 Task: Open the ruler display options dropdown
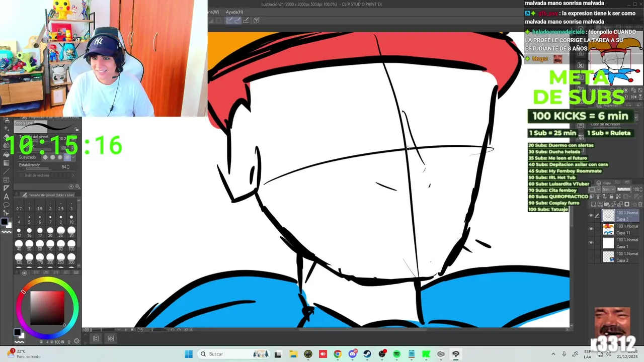pyautogui.click(x=637, y=196)
